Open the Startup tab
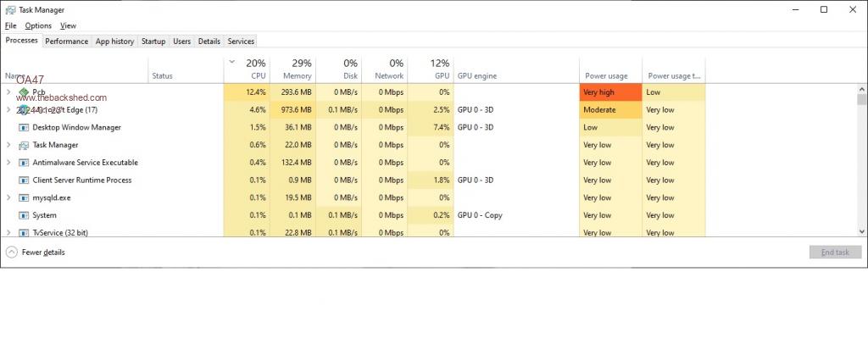 [153, 41]
